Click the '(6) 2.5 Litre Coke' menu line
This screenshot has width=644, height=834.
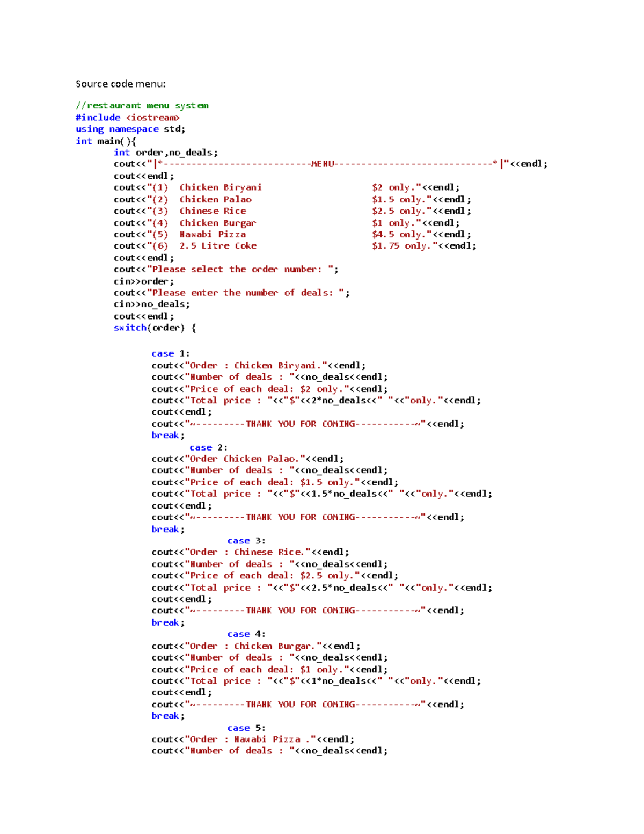(x=295, y=246)
